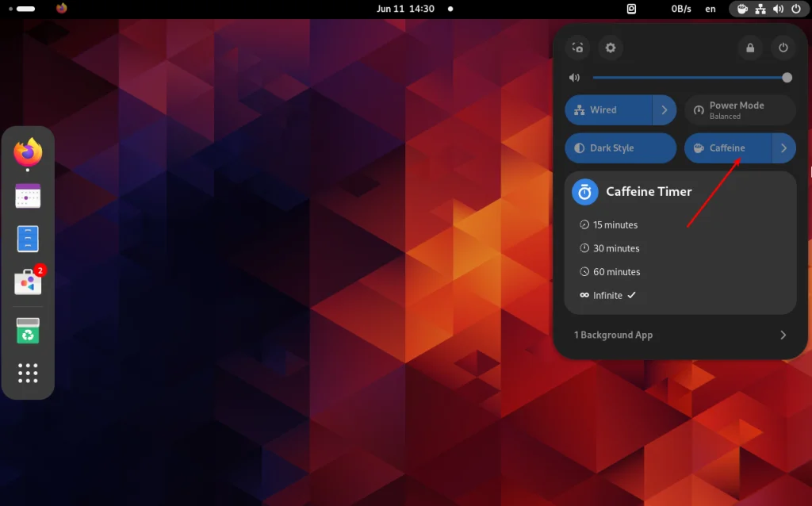Expand the 1 Background App row
The height and width of the screenshot is (506, 812).
680,335
